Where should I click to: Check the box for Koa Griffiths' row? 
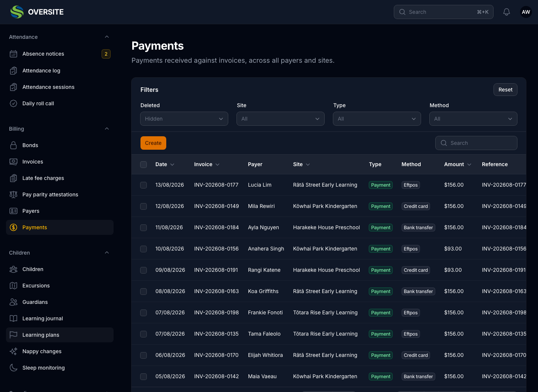[143, 292]
